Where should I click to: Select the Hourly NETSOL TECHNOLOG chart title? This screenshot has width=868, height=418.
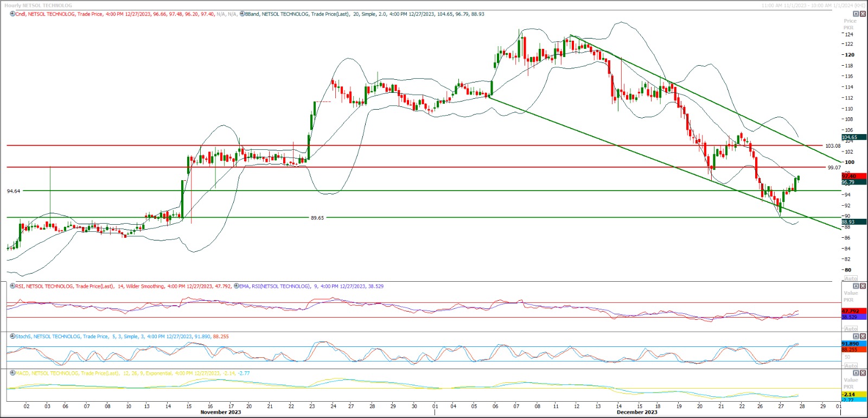(38, 5)
